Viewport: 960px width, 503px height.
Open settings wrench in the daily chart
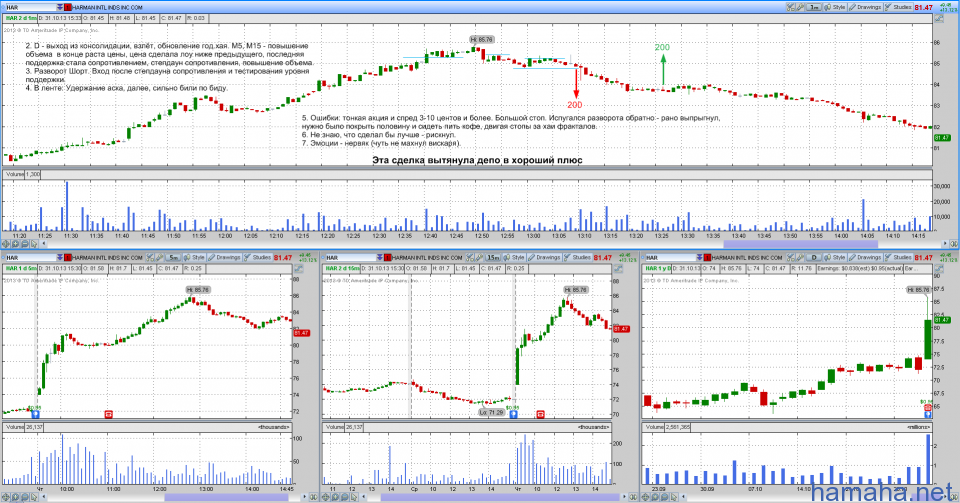point(800,257)
